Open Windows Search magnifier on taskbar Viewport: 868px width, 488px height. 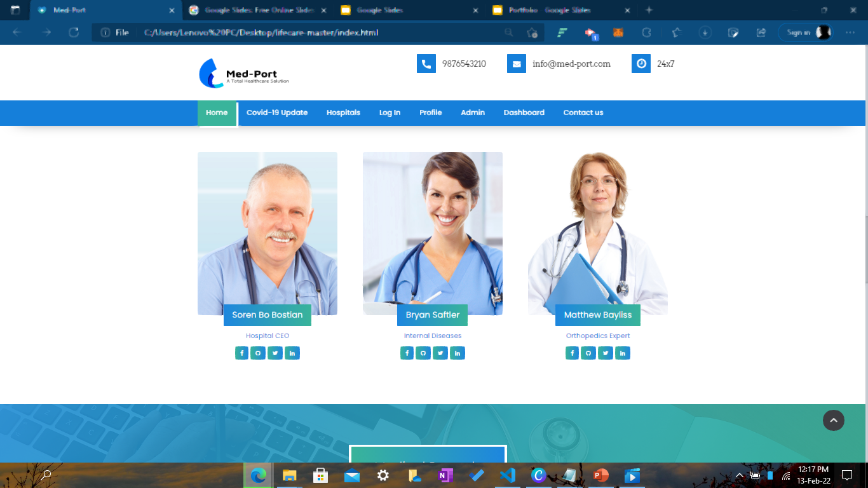[x=46, y=475]
